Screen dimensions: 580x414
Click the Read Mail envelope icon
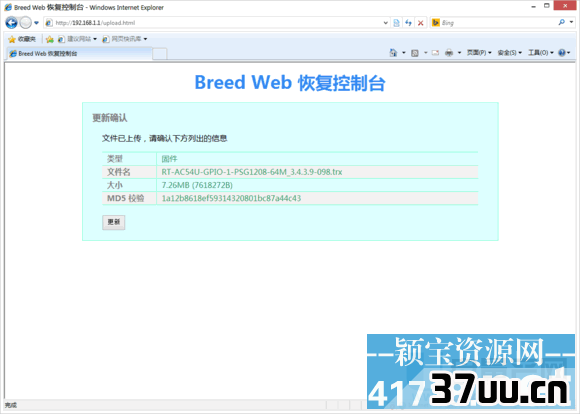[x=435, y=53]
